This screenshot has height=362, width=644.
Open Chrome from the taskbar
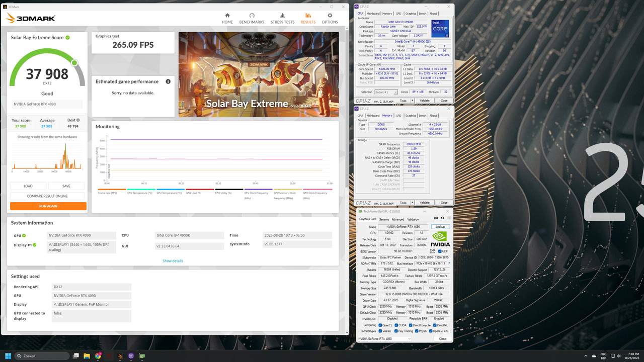(98, 355)
